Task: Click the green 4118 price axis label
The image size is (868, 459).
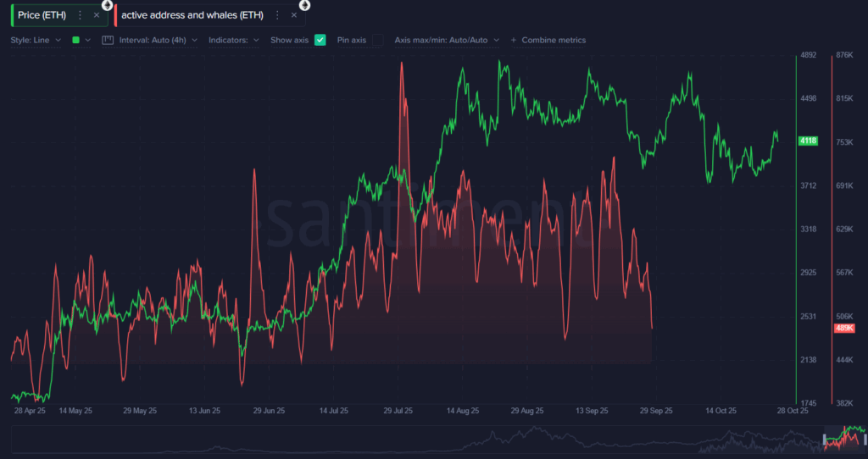Action: pos(808,141)
